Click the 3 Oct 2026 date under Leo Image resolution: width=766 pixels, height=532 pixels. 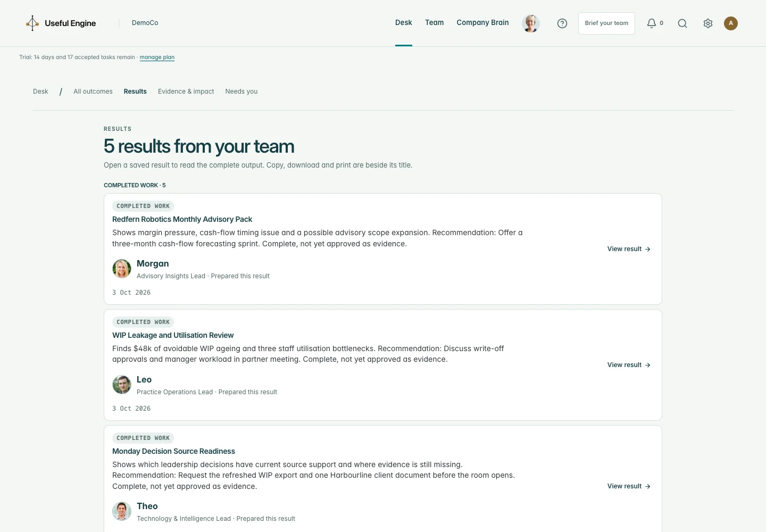131,409
